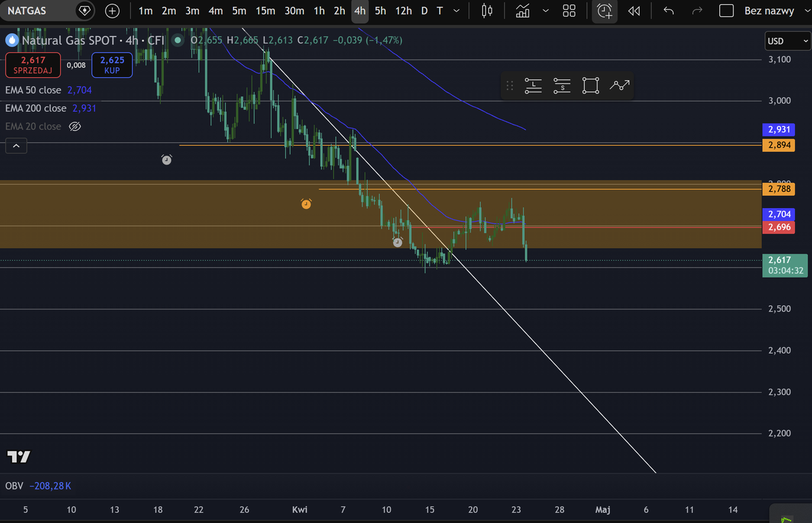Toggle visibility of EMA 20 close
The height and width of the screenshot is (523, 812).
point(74,126)
